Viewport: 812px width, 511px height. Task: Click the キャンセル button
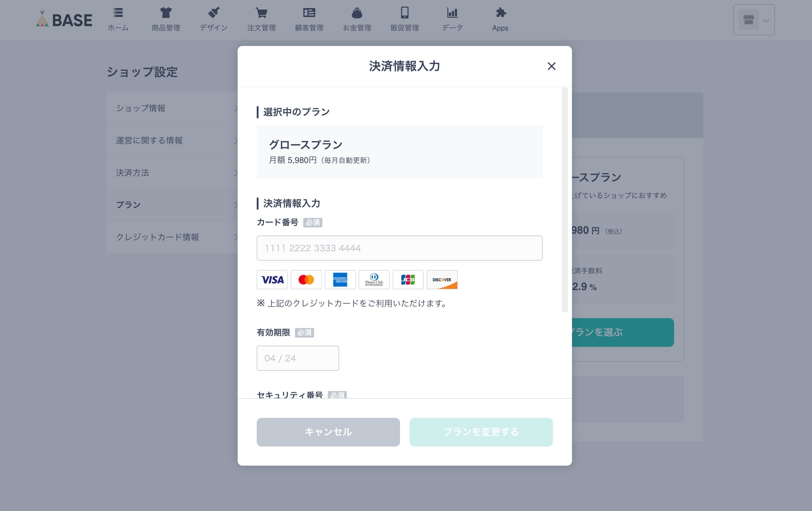click(x=328, y=432)
